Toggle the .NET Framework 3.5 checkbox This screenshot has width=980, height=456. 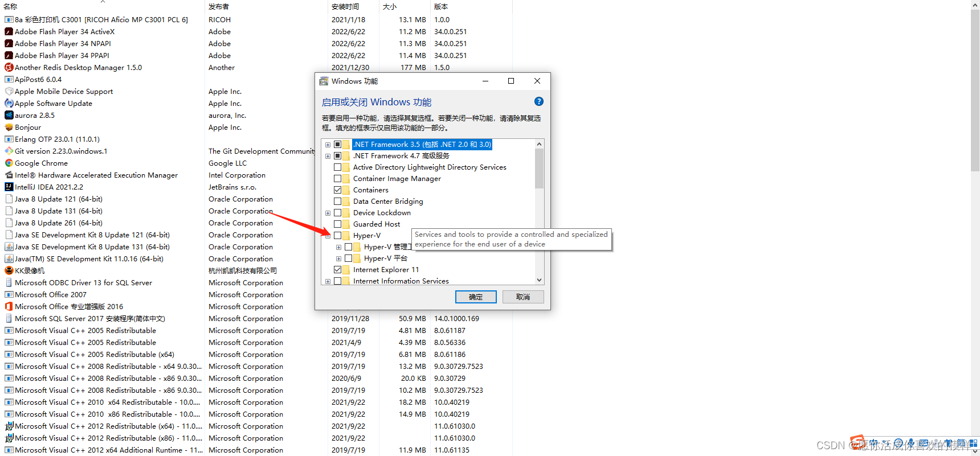(337, 144)
